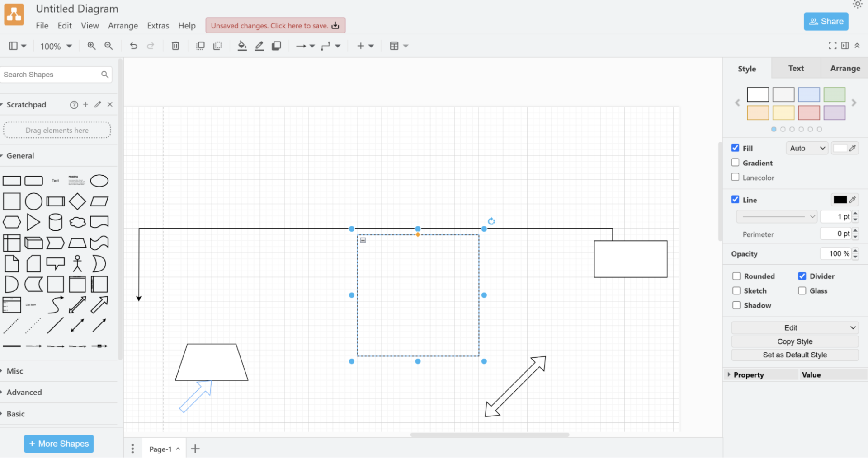Viewport: 868px width, 458px height.
Task: Check the Sketch style option
Action: 736,291
